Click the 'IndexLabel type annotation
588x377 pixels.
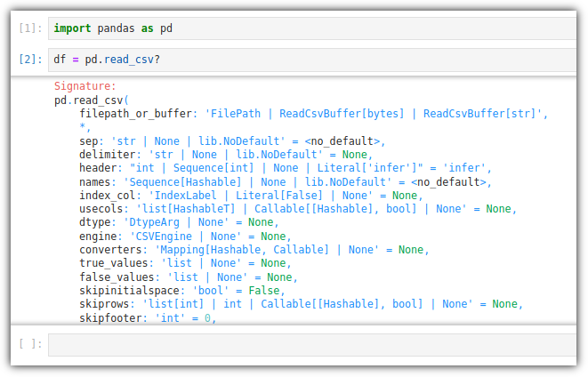pos(182,196)
